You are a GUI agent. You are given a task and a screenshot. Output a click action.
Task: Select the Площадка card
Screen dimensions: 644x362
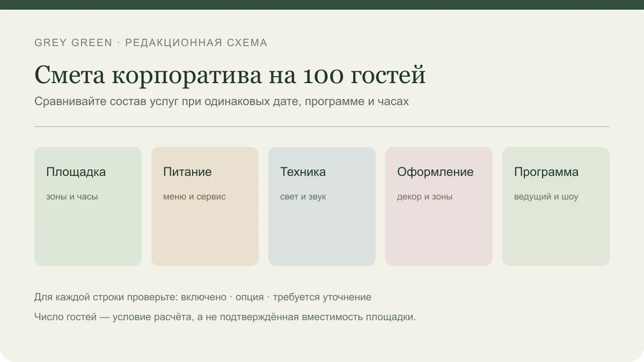[88, 206]
